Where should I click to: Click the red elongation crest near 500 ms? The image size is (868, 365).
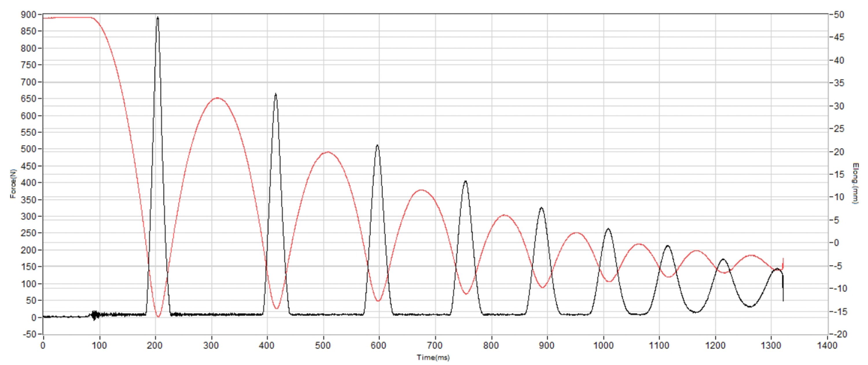[x=328, y=152]
